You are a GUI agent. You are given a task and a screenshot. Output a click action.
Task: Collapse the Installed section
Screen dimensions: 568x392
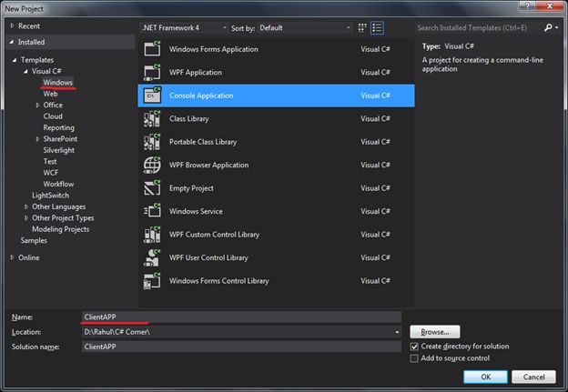click(12, 42)
